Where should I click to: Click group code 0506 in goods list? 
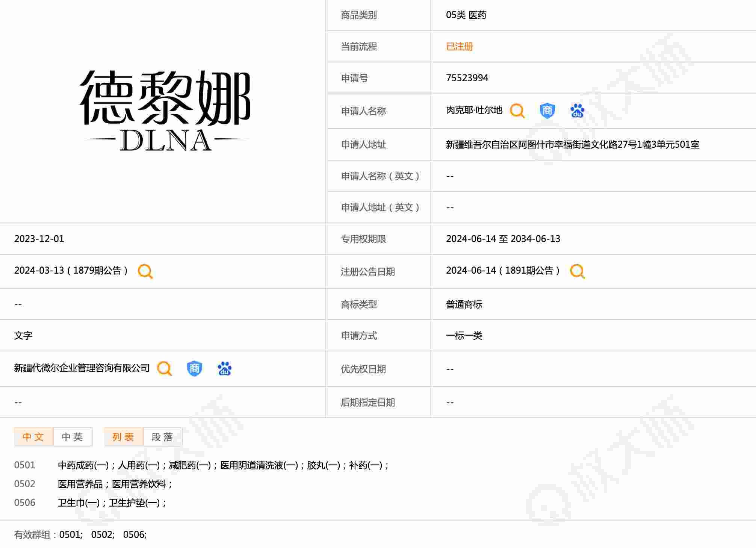pyautogui.click(x=25, y=503)
